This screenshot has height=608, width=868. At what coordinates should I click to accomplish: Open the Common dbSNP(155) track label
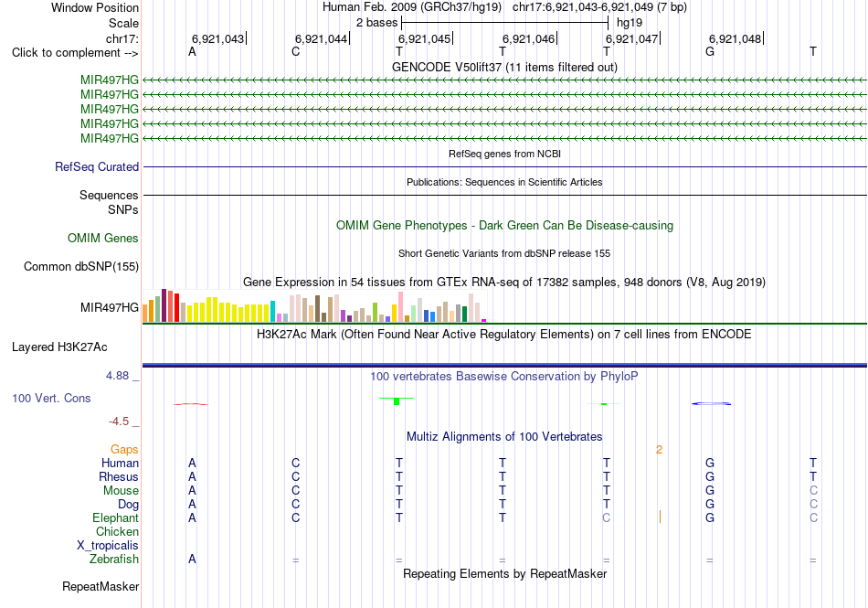point(81,266)
